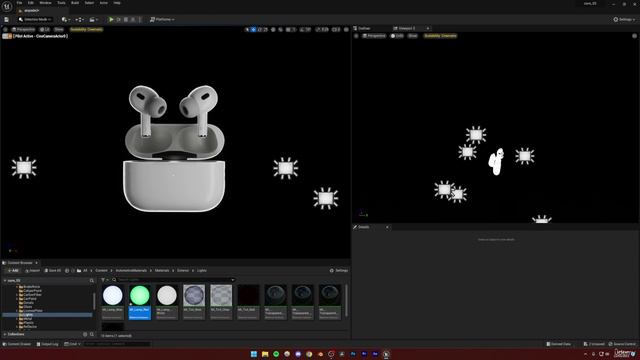Activate the Select objects tool in left viewport
Viewport: 640px width, 360px height.
click(247, 29)
